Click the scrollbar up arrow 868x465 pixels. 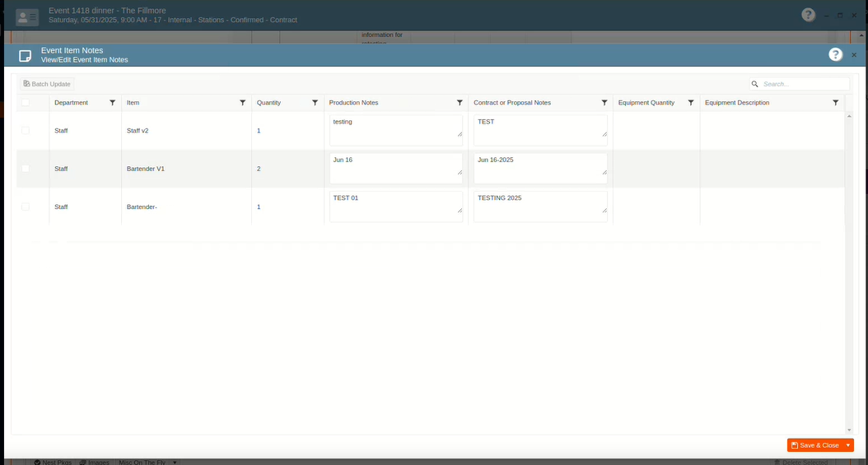(x=849, y=116)
